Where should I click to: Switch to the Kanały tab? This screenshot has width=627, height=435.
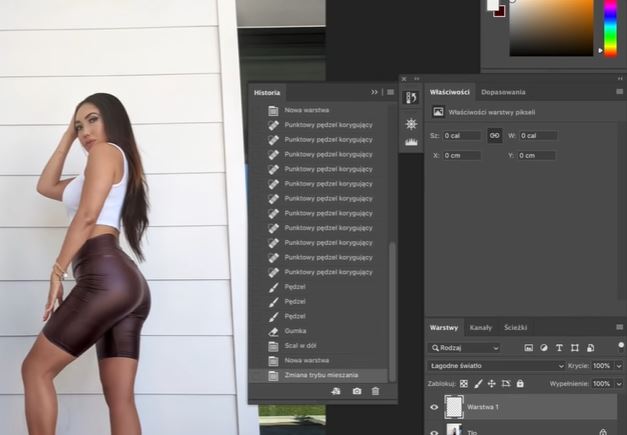[480, 328]
